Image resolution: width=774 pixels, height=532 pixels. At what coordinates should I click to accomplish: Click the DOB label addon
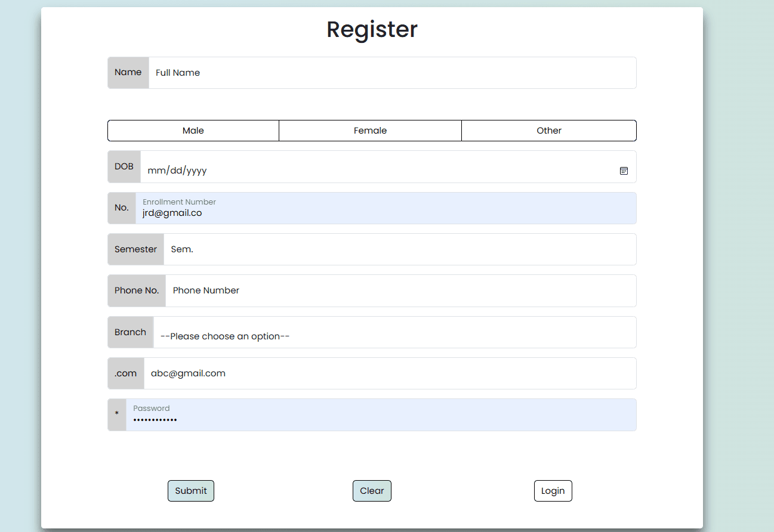124,167
